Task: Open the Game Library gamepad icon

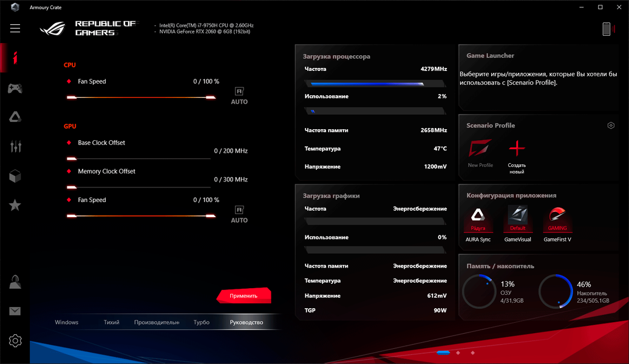Action: coord(15,88)
